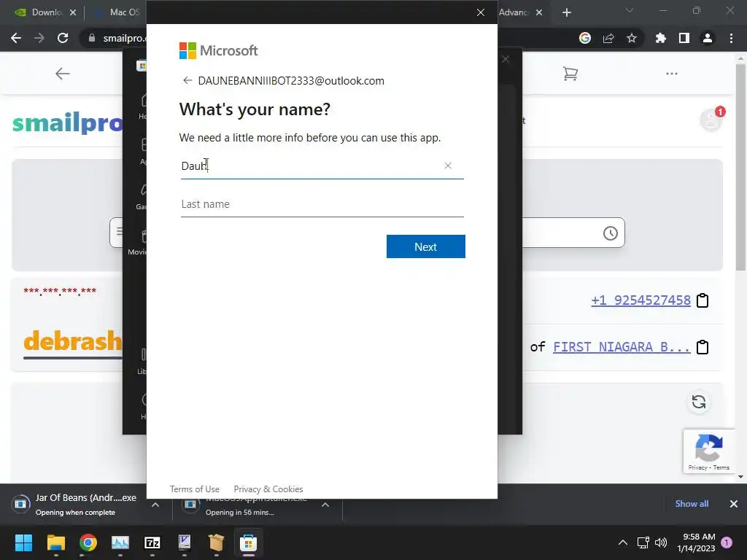Click Chrome forward navigation arrow
The width and height of the screenshot is (747, 560).
tap(39, 38)
